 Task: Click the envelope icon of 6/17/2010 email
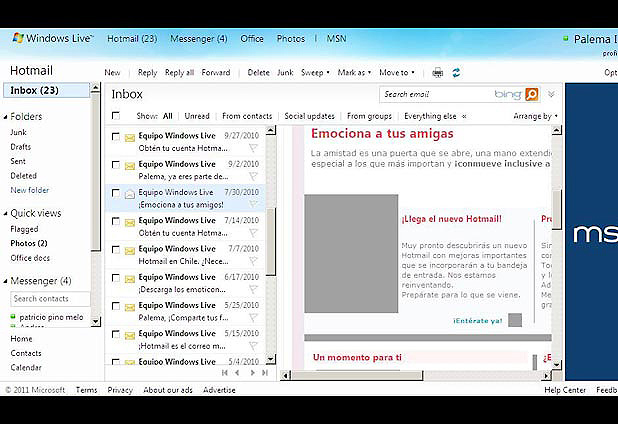[130, 279]
